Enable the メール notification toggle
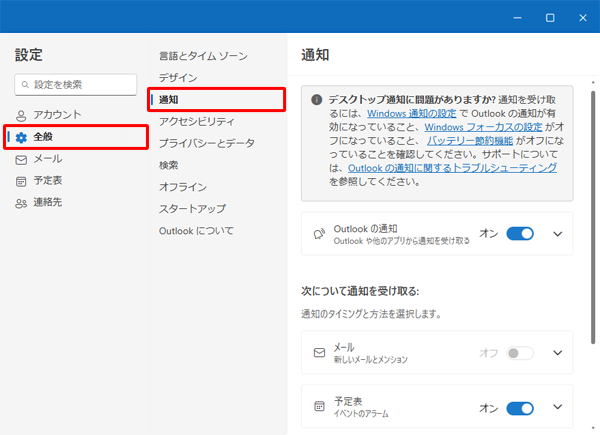The height and width of the screenshot is (435, 600). click(520, 353)
